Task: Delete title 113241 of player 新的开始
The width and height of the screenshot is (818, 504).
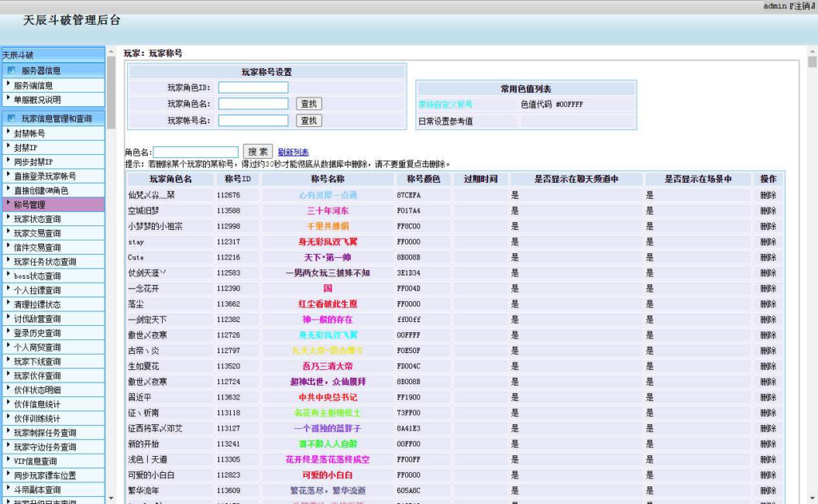Action: (768, 444)
